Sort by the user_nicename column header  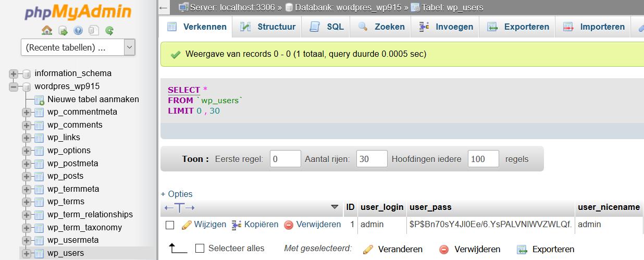pos(609,207)
